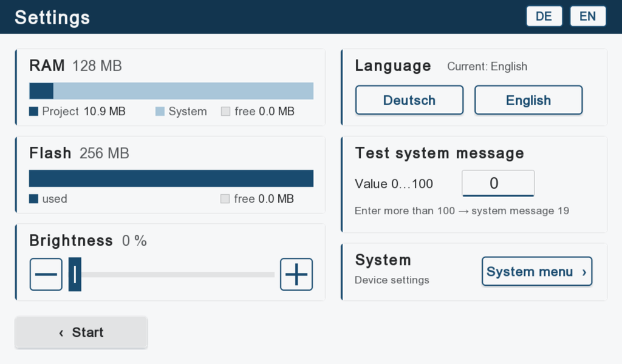Click the Flash usage bar

tap(171, 178)
